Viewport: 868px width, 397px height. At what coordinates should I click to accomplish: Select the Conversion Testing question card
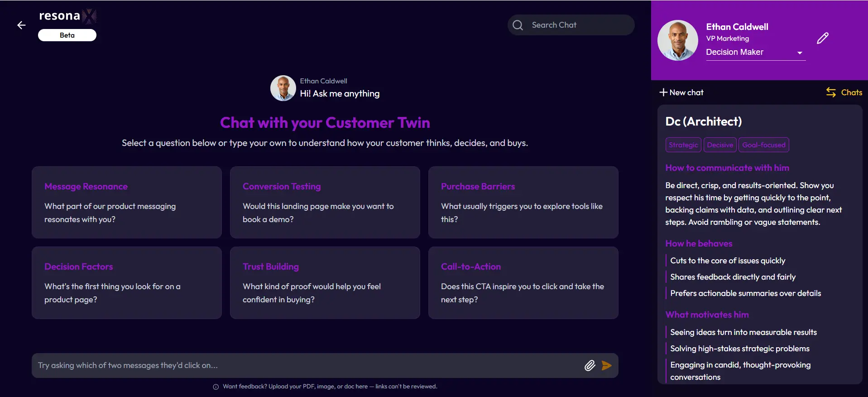325,202
